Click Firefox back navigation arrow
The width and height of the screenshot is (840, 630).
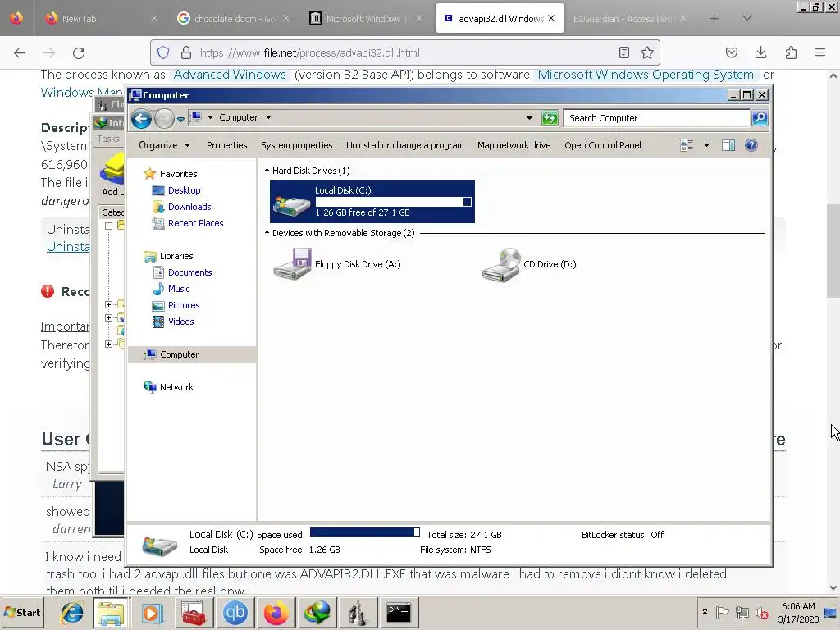click(20, 52)
